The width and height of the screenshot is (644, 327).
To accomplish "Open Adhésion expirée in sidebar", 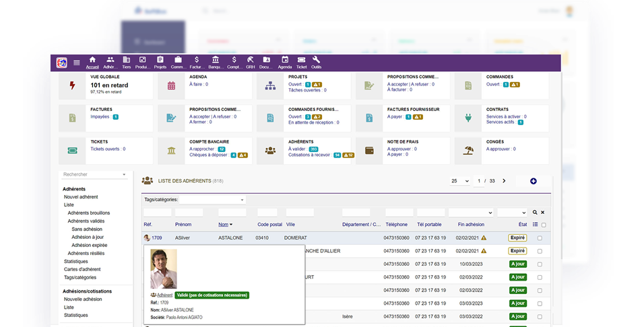I will pos(90,245).
